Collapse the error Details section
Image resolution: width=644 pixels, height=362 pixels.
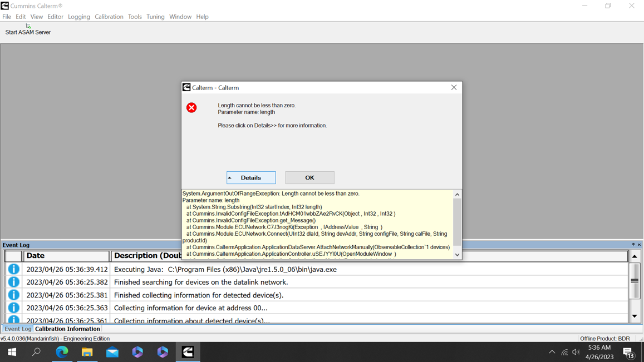pos(251,178)
